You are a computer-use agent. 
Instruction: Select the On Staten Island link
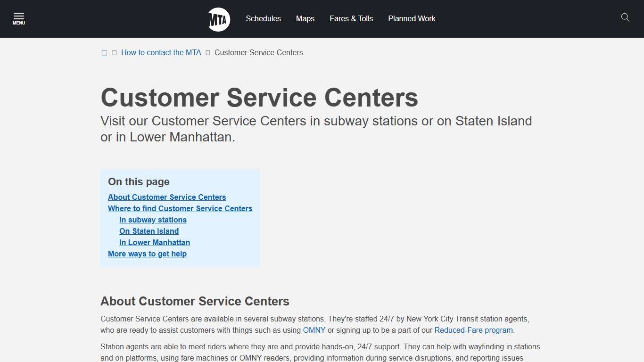(x=149, y=231)
